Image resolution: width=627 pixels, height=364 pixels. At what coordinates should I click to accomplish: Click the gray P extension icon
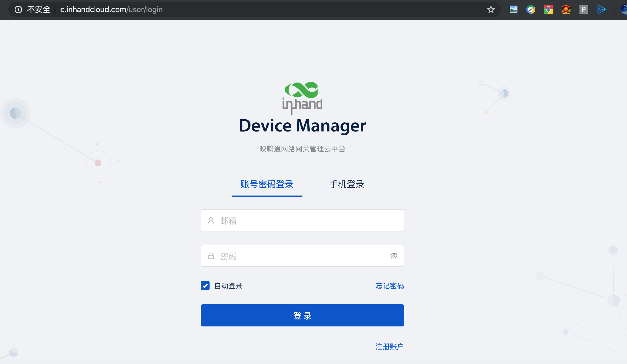(x=584, y=10)
